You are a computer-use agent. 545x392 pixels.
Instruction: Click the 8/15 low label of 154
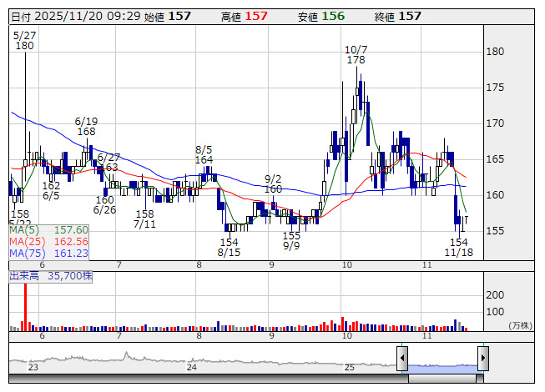click(x=229, y=247)
